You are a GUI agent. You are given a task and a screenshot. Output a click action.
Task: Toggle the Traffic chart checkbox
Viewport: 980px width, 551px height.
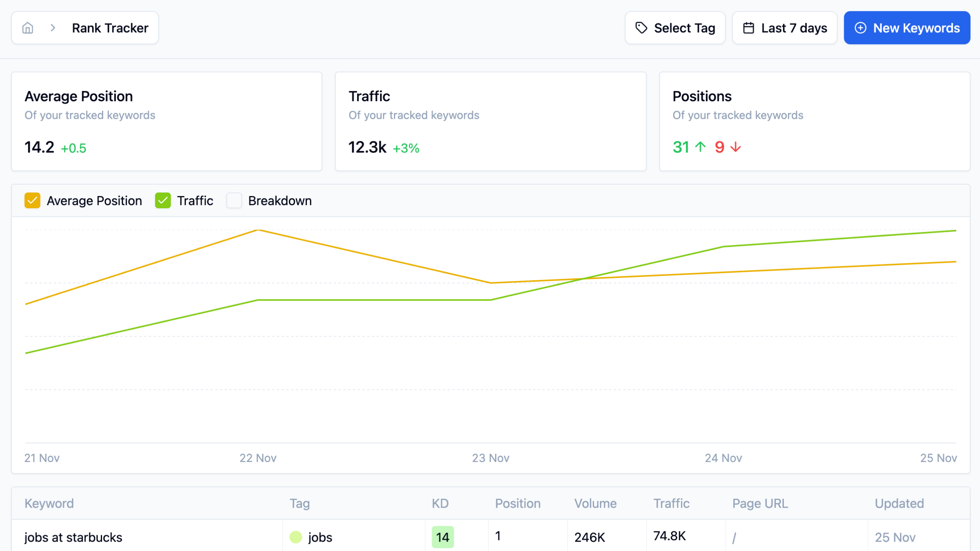pyautogui.click(x=163, y=201)
